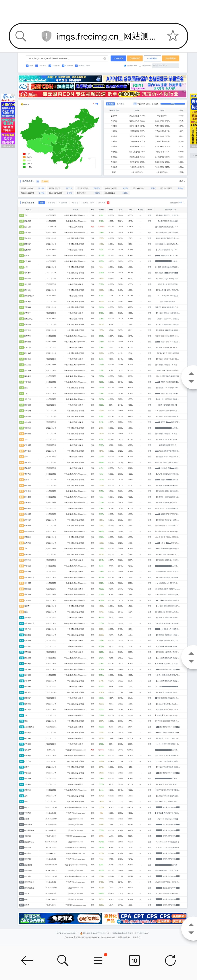Click the 32.23% share value in statistics
Image resolution: width=197 pixels, height=980 pixels.
tap(41, 188)
